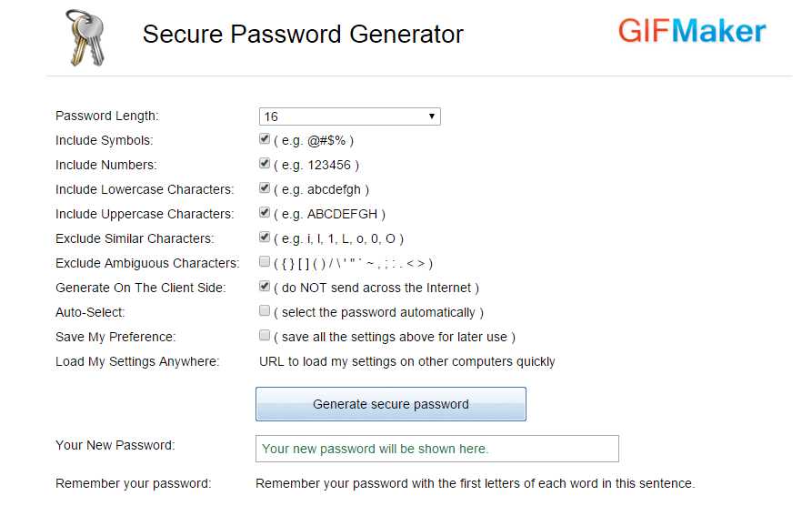Screen dimensions: 812x516
Task: Click the keys icon in the header
Action: click(x=82, y=38)
